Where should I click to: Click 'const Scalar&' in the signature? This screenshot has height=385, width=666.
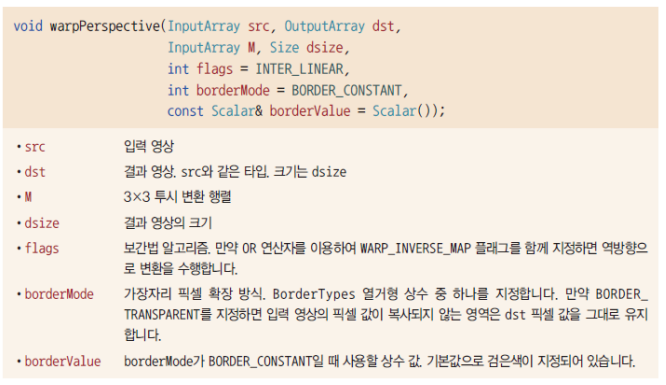tap(215, 111)
